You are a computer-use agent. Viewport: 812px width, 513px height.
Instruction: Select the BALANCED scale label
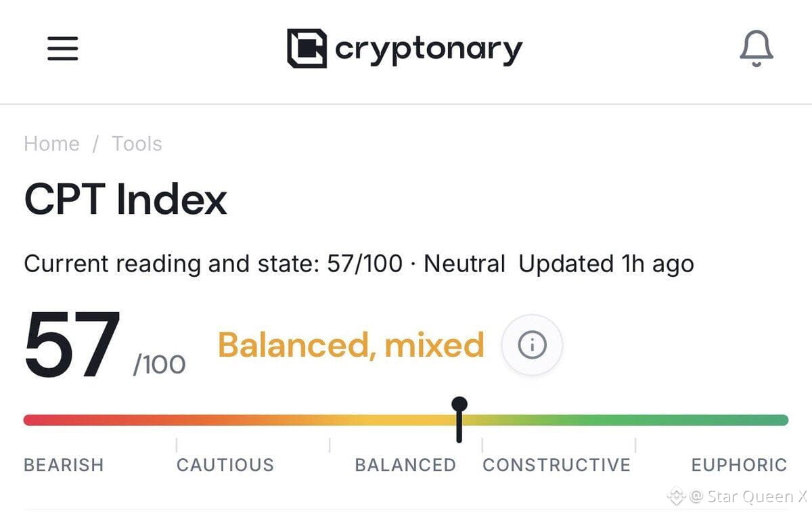405,465
